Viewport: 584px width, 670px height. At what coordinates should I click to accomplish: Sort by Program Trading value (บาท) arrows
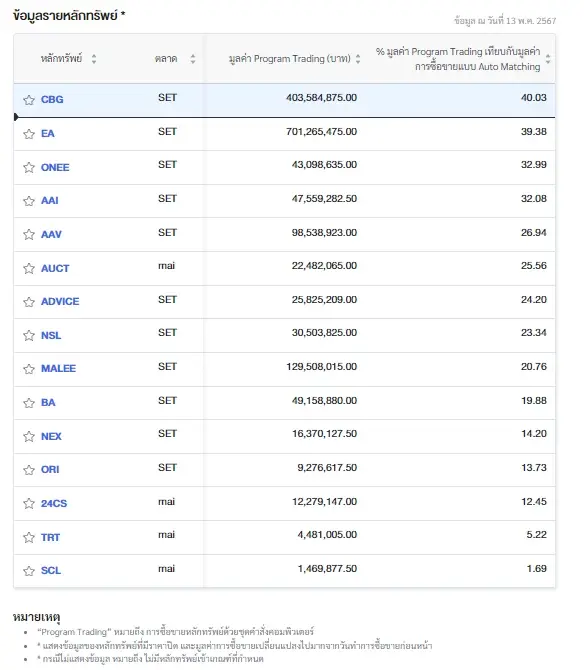358,59
